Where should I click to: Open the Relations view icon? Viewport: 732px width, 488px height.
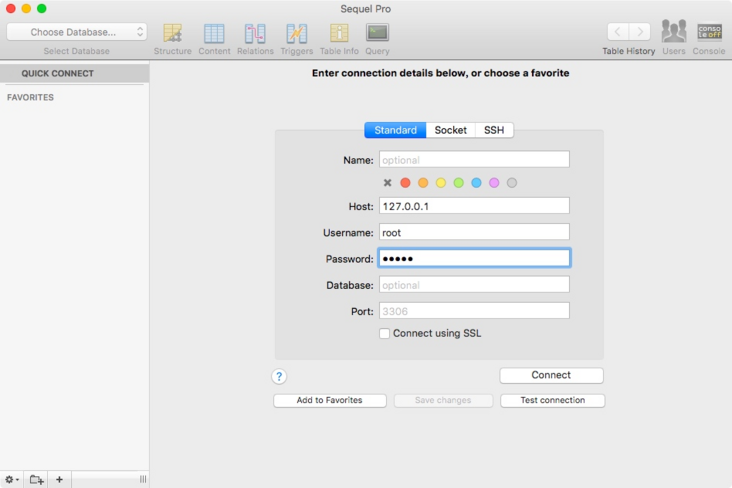(255, 34)
